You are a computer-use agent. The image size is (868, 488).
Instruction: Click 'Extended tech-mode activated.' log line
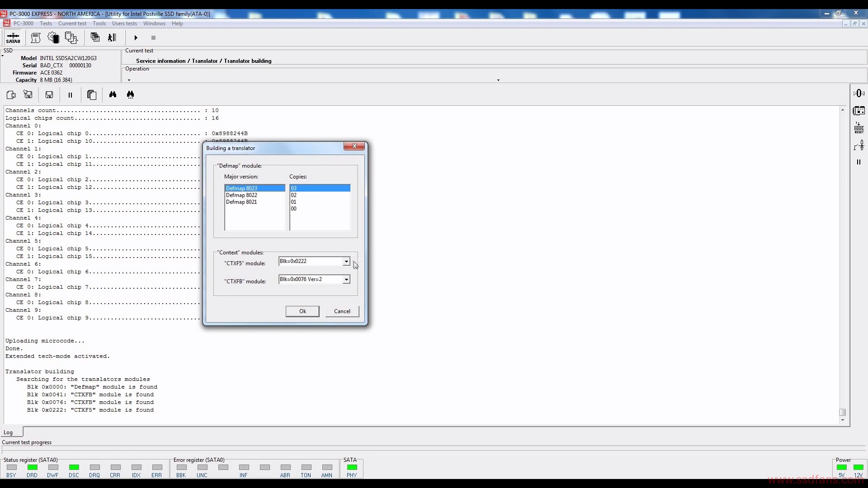click(x=57, y=357)
